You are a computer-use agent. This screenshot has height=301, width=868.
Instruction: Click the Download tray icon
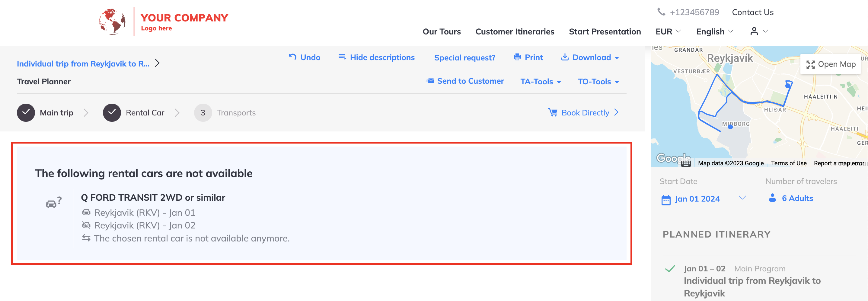pos(565,57)
